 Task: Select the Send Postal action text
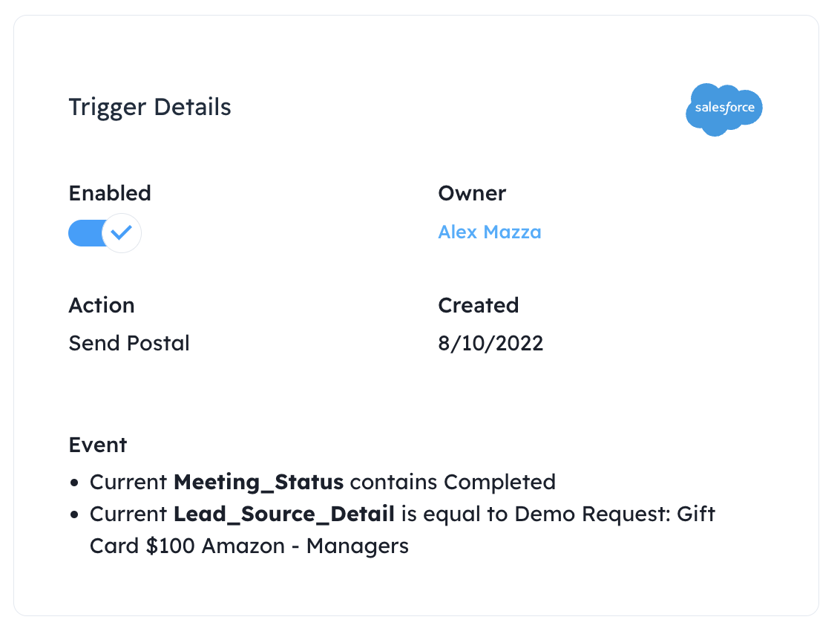(x=129, y=343)
